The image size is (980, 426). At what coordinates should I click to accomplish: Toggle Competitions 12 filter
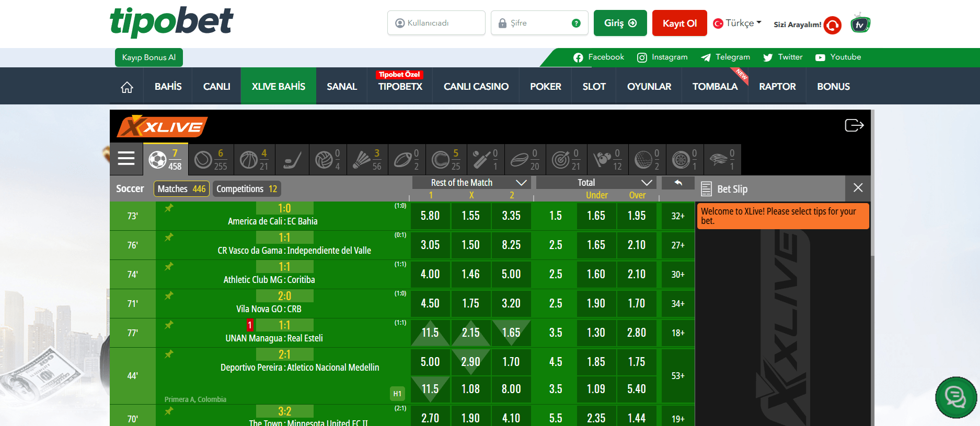(247, 189)
